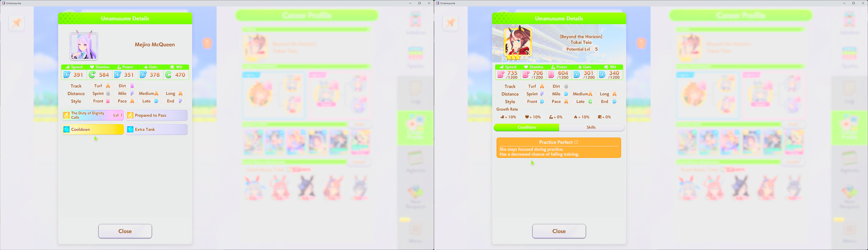This screenshot has width=868, height=250.
Task: Click 'The Duty of Dignity Calls' skill
Action: pyautogui.click(x=93, y=116)
